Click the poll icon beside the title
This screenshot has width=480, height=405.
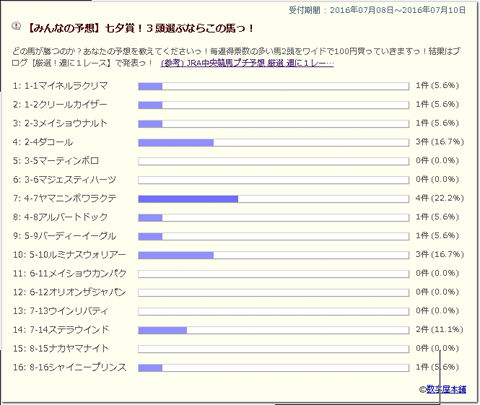click(16, 26)
